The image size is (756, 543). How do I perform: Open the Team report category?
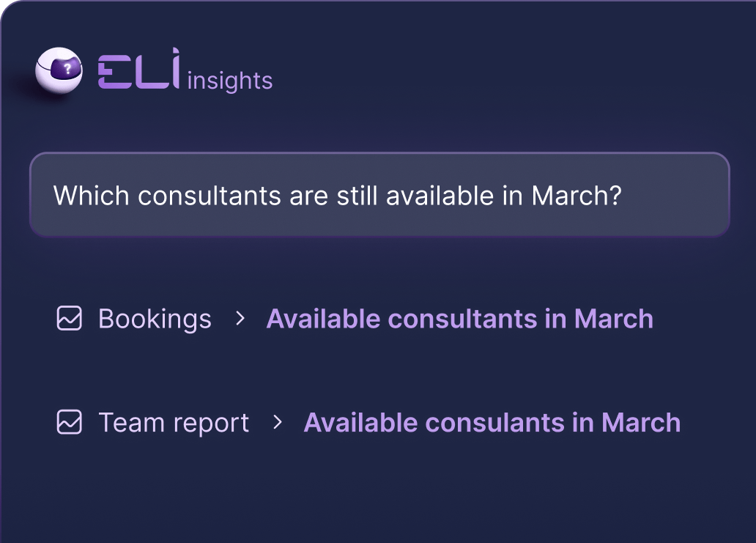[x=174, y=423]
